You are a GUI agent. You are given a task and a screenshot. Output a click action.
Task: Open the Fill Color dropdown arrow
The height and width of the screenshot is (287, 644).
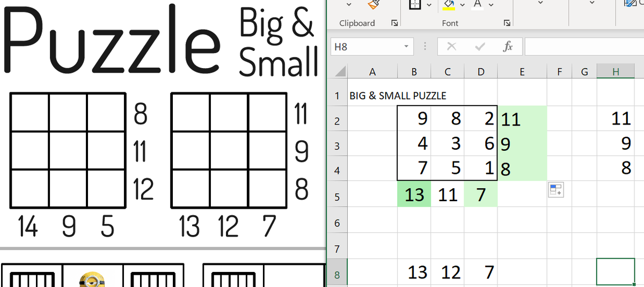tap(463, 4)
